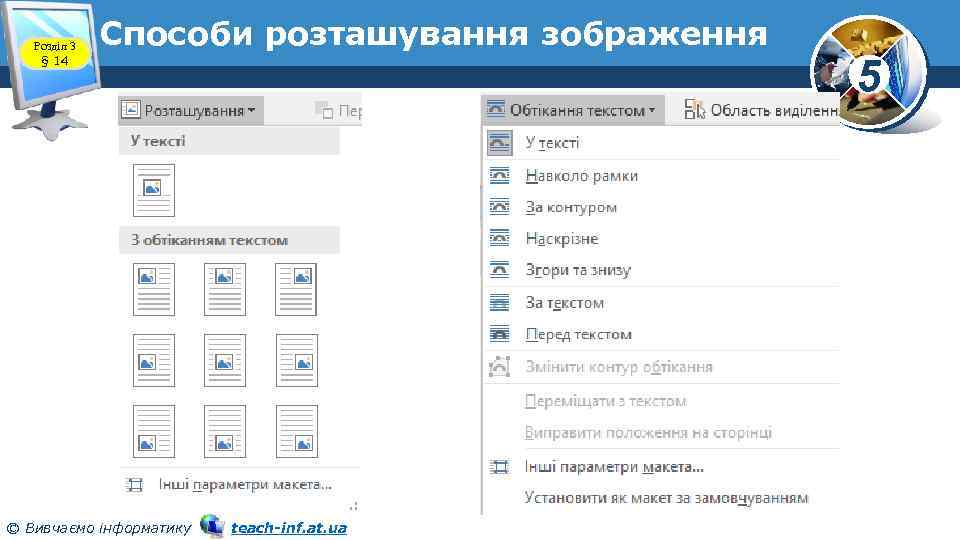Image resolution: width=960 pixels, height=540 pixels.
Task: Click the 'Перед текстом' wrap icon
Action: (x=500, y=334)
